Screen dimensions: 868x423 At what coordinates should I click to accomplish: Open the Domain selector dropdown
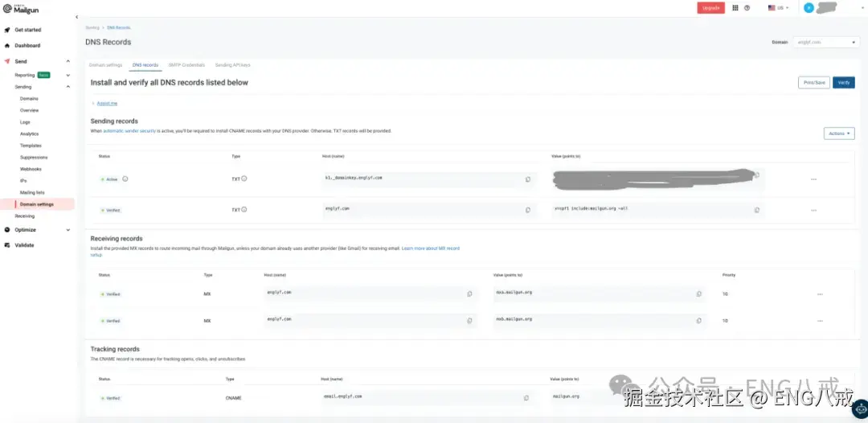826,42
